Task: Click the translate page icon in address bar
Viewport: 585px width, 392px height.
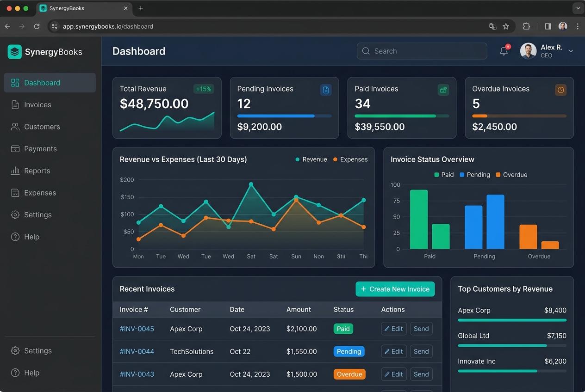Action: tap(493, 26)
